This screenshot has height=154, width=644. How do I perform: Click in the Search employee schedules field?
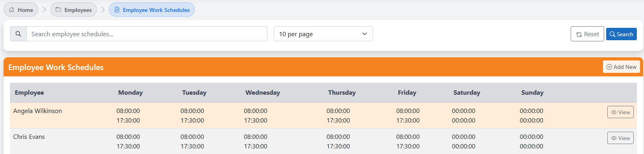tap(147, 34)
